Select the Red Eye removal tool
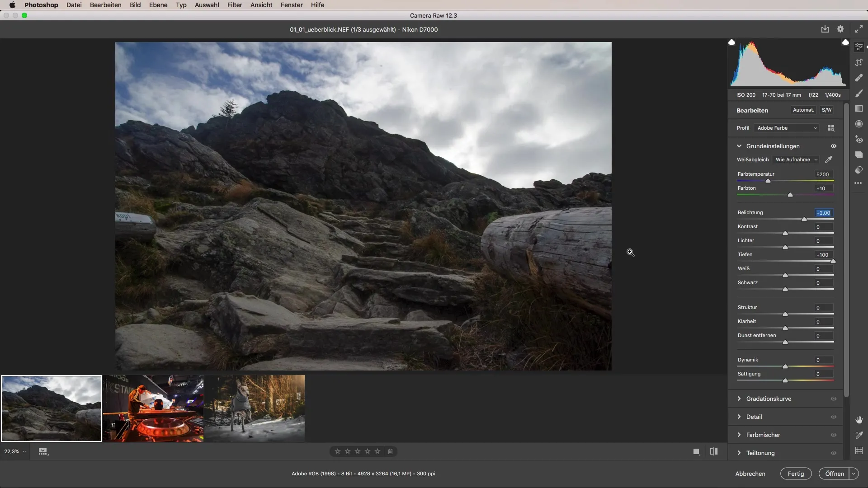Image resolution: width=868 pixels, height=488 pixels. [859, 140]
